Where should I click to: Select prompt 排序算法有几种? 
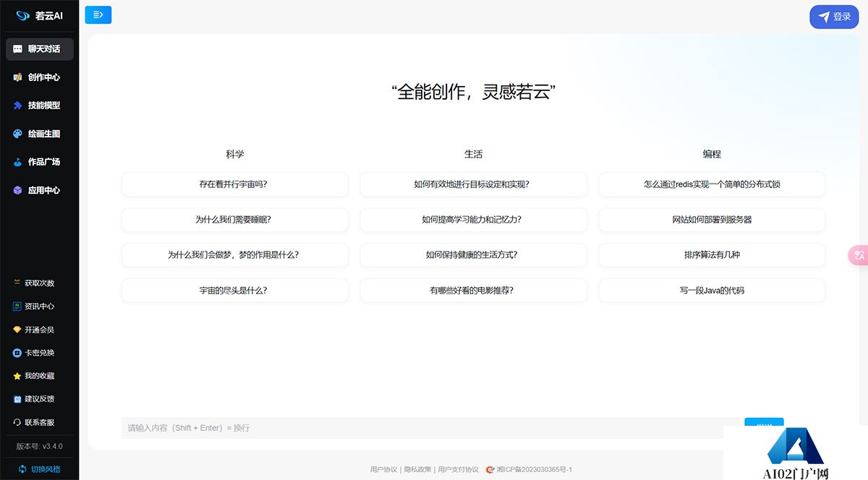pos(712,255)
